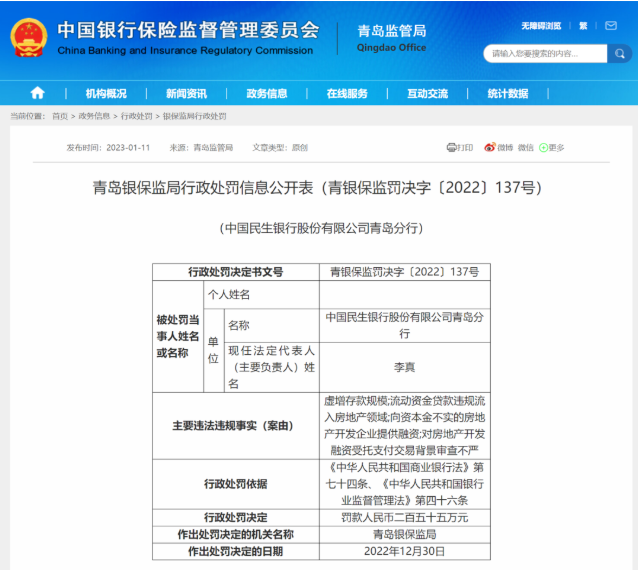Screen dimensions: 638x570
Task: Open the 统计数据 menu
Action: 508,94
